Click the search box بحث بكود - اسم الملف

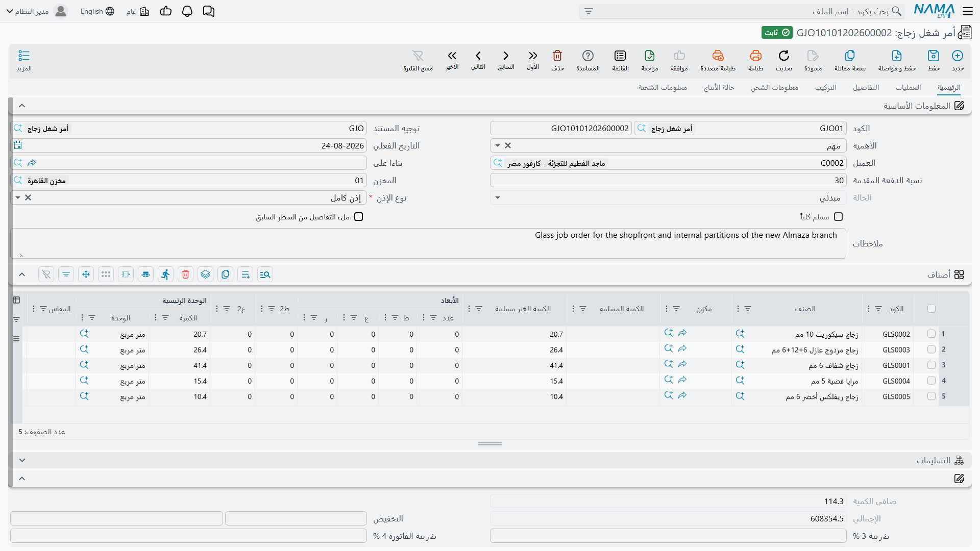pyautogui.click(x=742, y=11)
